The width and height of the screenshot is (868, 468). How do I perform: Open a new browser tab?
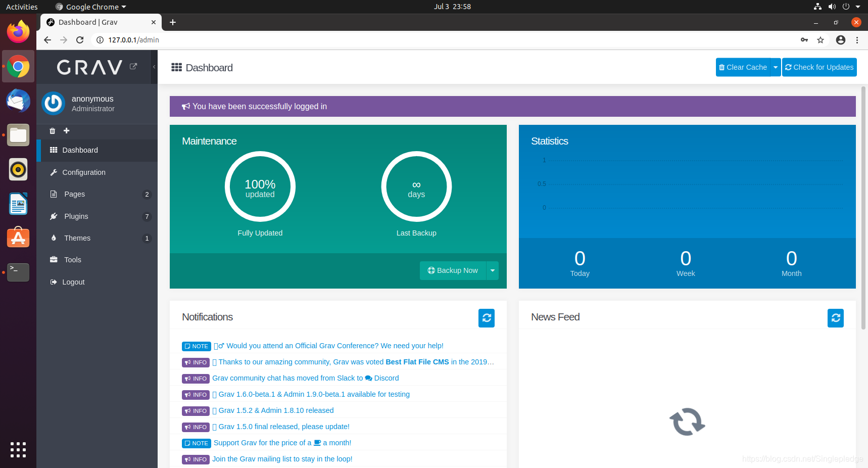click(173, 22)
